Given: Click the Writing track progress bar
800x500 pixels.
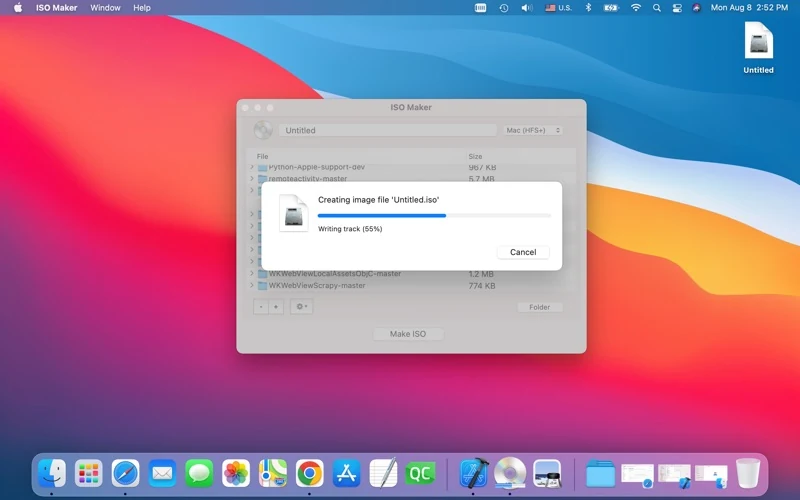Looking at the screenshot, I should click(434, 215).
